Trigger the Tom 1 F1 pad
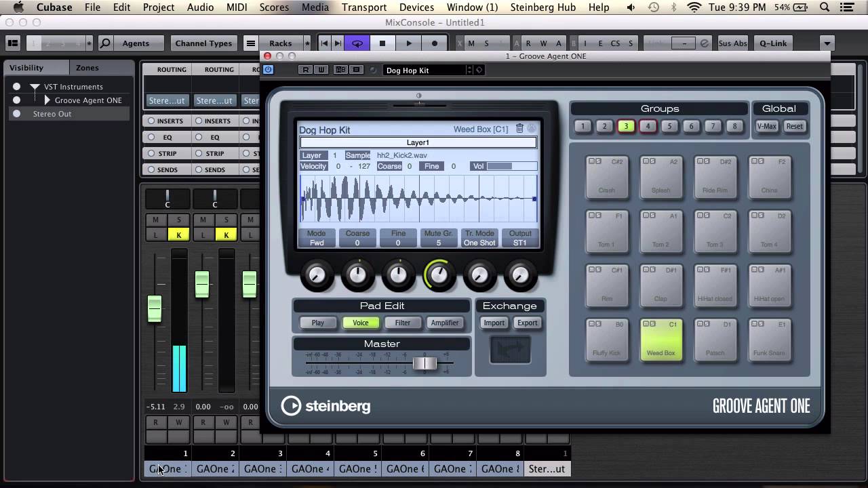Screen dimensions: 868x488 click(x=607, y=231)
